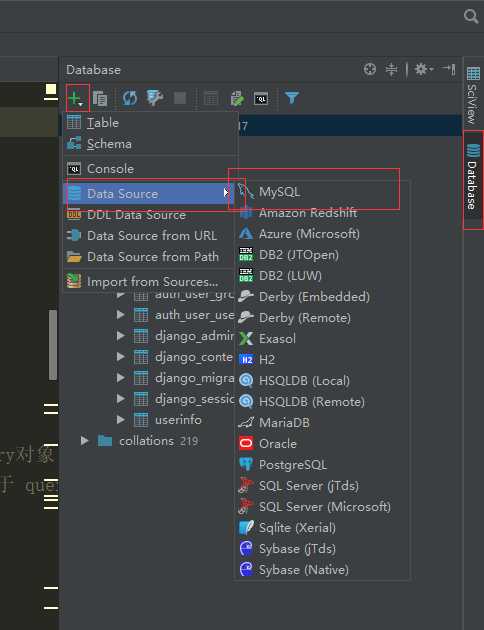Open the gear settings in the Database panel

click(424, 70)
